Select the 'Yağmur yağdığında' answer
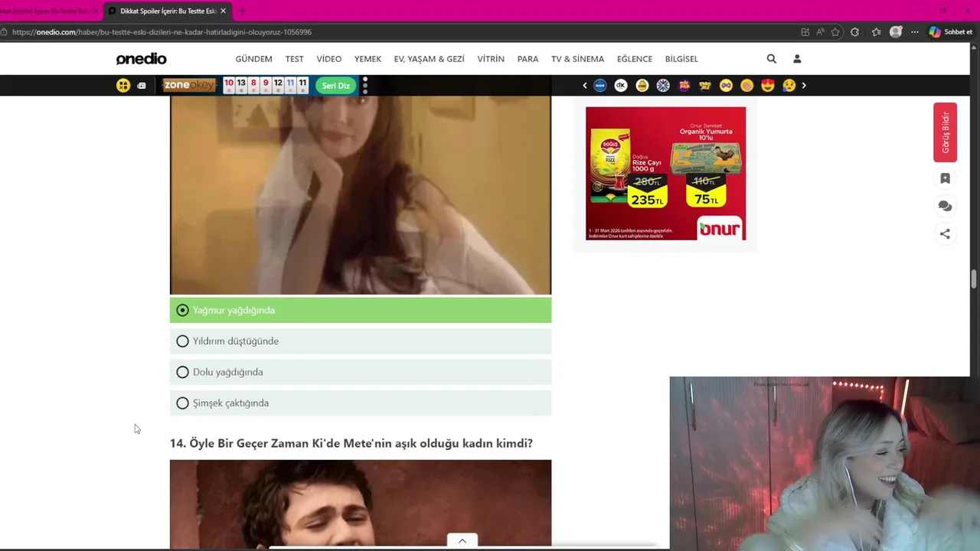980x551 pixels. pyautogui.click(x=361, y=310)
